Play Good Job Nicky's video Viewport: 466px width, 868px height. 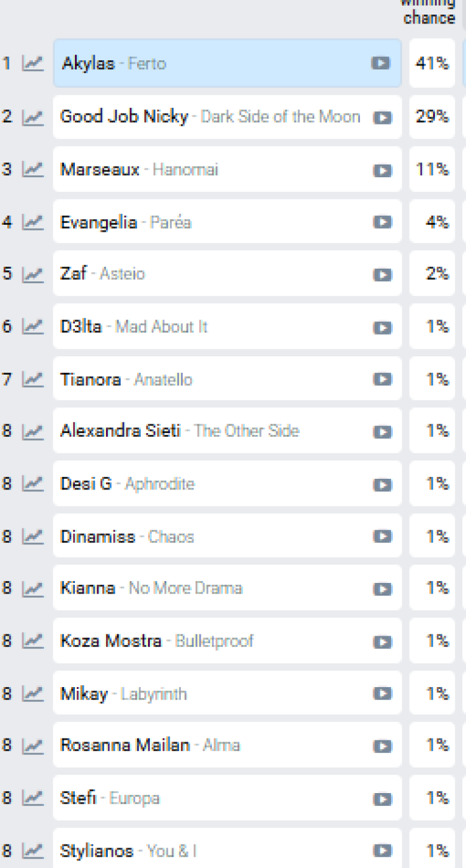(x=382, y=117)
